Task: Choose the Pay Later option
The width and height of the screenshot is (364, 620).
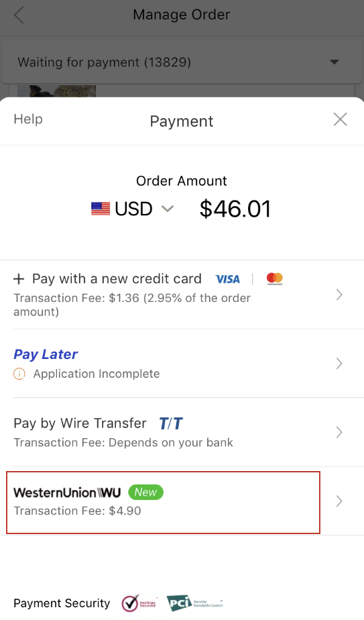Action: 182,364
